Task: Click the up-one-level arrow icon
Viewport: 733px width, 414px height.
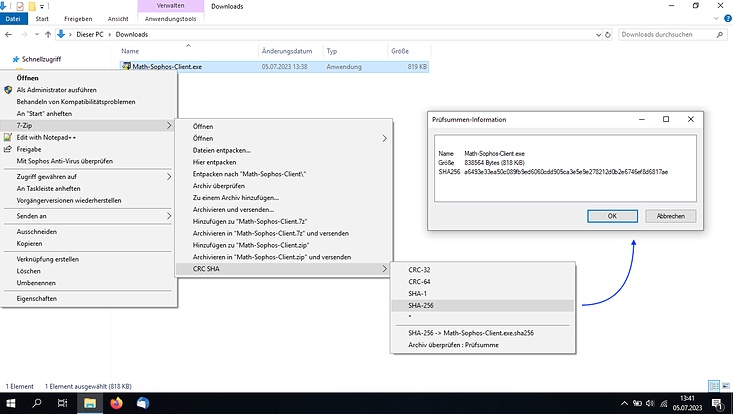Action: click(48, 35)
